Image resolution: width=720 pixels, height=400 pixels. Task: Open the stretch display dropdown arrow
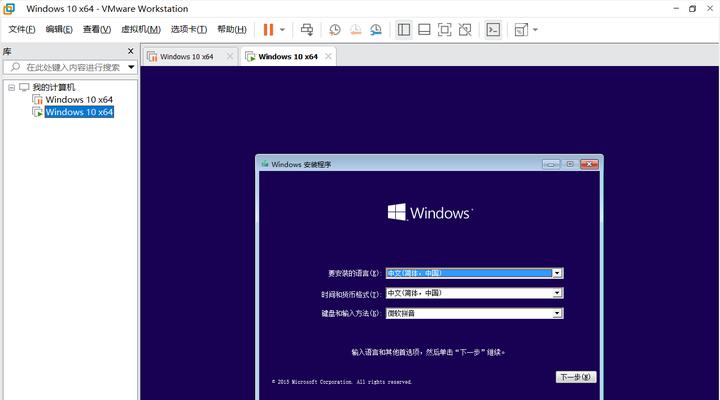click(x=535, y=30)
